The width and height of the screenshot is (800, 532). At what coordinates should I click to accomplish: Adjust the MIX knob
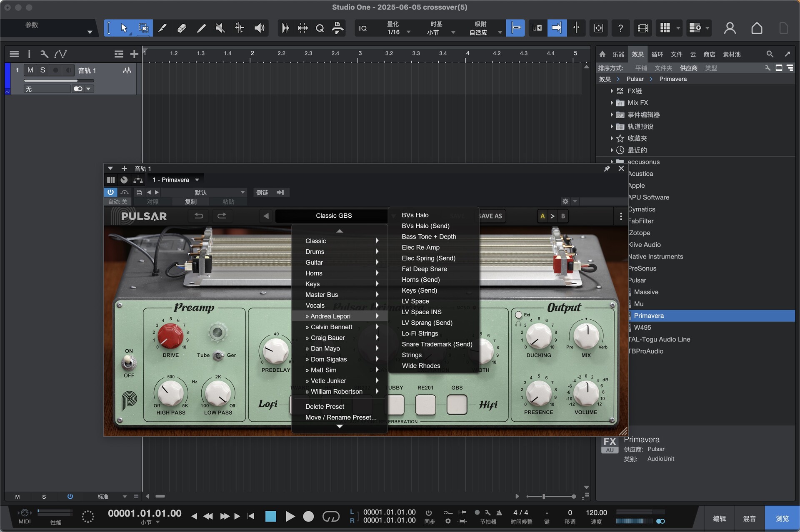click(x=586, y=336)
